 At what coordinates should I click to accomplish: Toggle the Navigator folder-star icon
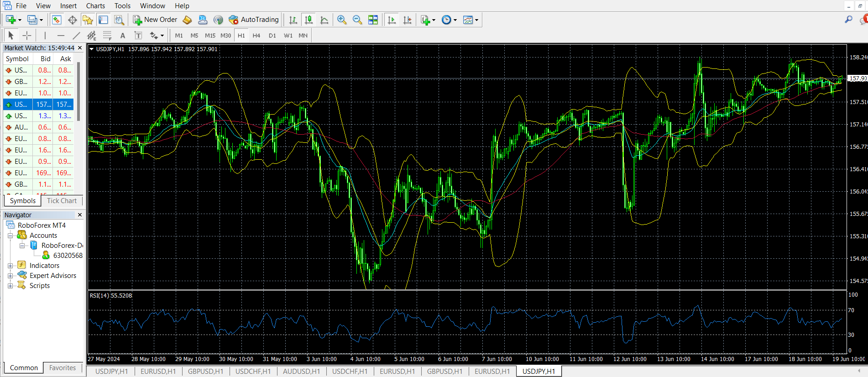tap(88, 20)
